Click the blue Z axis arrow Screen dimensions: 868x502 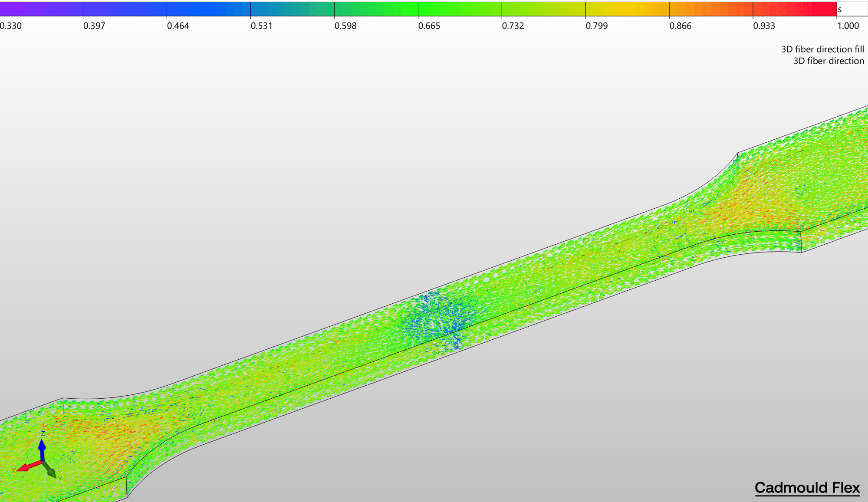tap(42, 449)
